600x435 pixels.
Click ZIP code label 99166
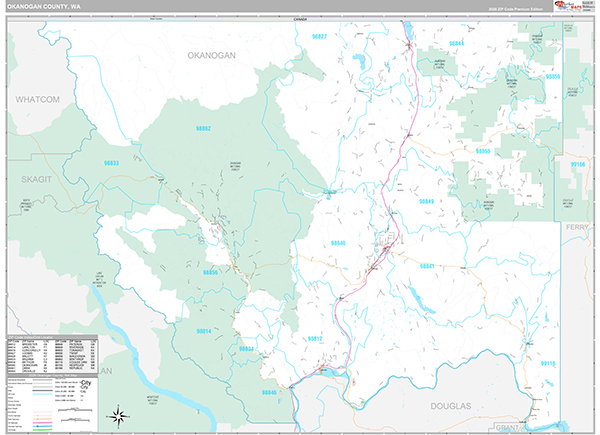click(x=577, y=164)
